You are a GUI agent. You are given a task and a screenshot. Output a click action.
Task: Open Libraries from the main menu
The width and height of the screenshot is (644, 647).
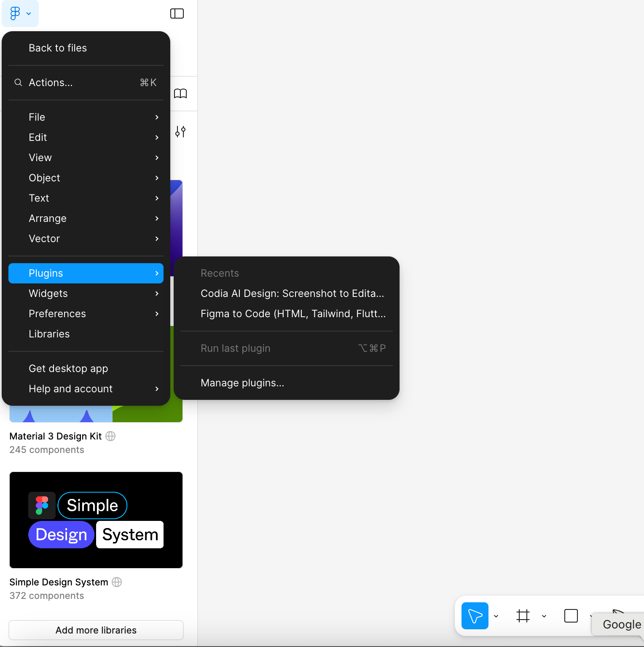(86, 334)
